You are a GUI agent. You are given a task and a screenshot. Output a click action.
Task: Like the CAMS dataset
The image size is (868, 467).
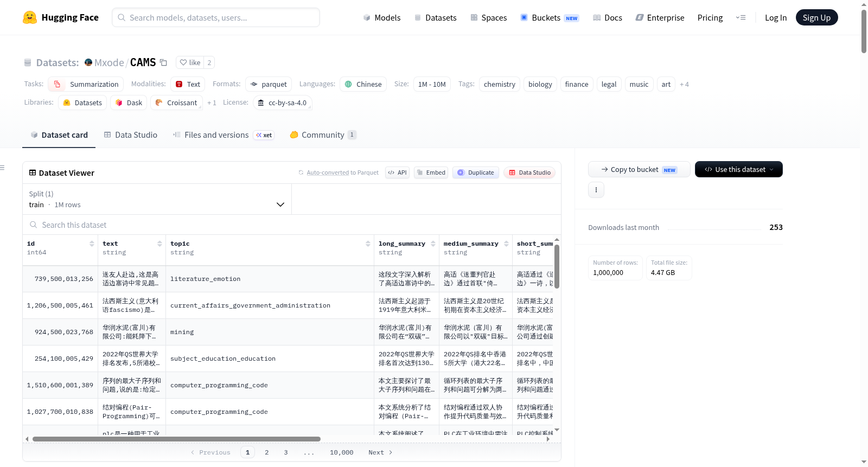click(x=190, y=62)
